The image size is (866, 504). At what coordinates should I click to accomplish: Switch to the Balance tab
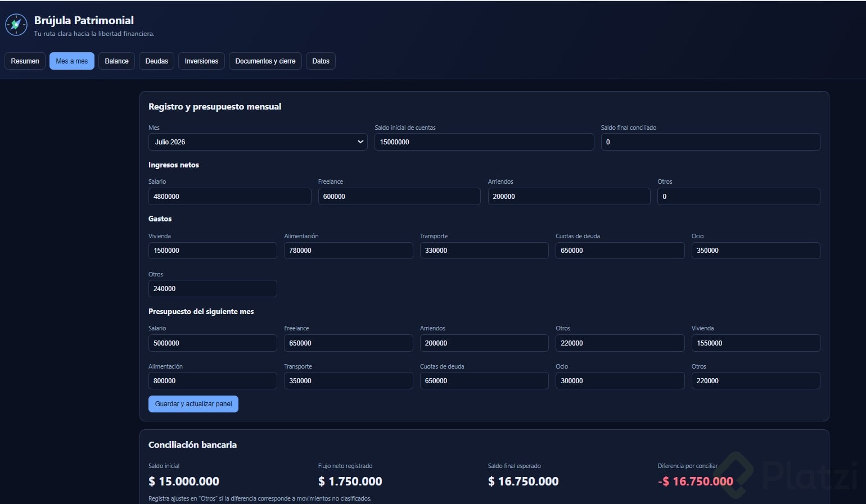(x=116, y=61)
